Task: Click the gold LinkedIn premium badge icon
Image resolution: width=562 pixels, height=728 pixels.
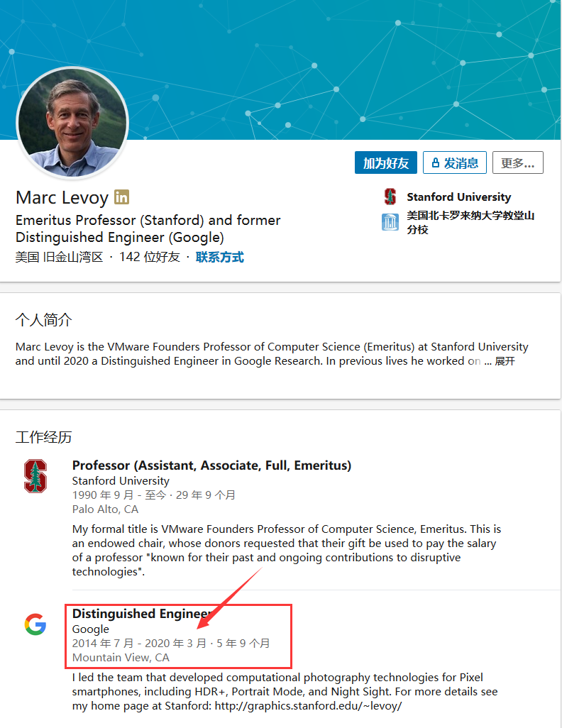Action: (x=121, y=197)
